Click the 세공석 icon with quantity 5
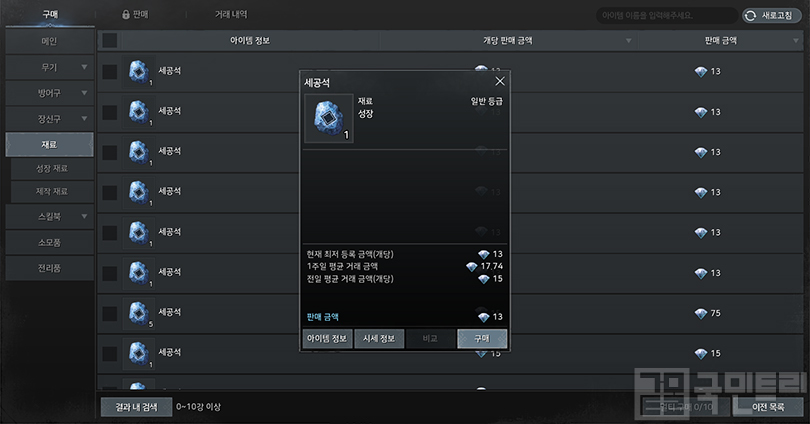This screenshot has width=810, height=424. (138, 313)
